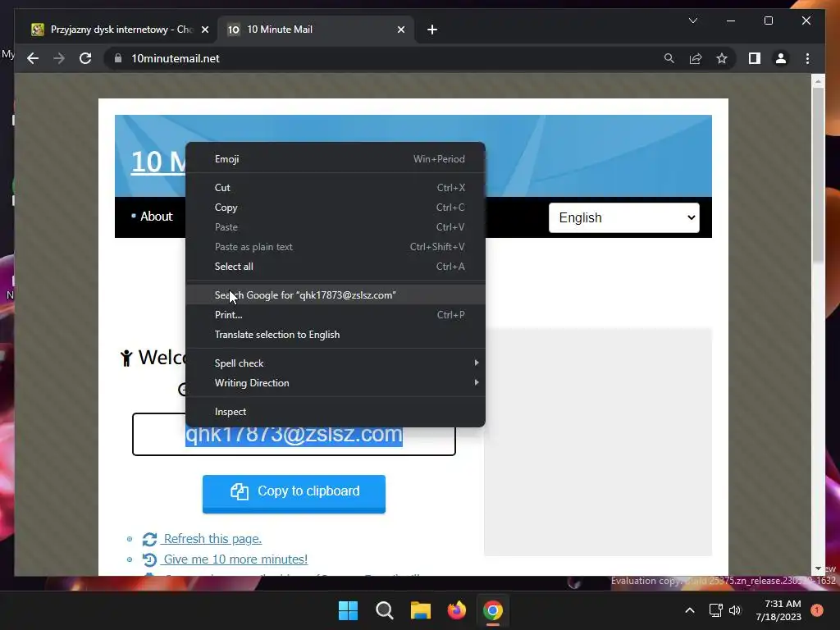The height and width of the screenshot is (630, 840).
Task: Open the tab search chevron
Action: (x=692, y=21)
